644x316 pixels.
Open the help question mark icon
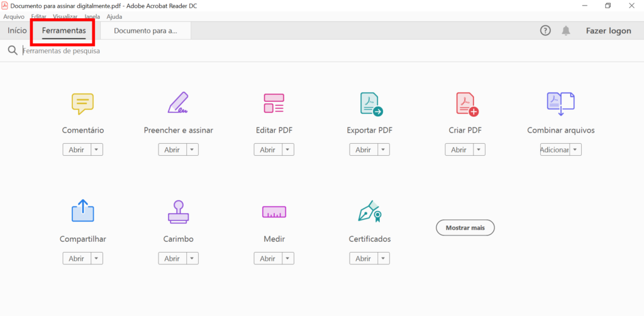coord(545,31)
